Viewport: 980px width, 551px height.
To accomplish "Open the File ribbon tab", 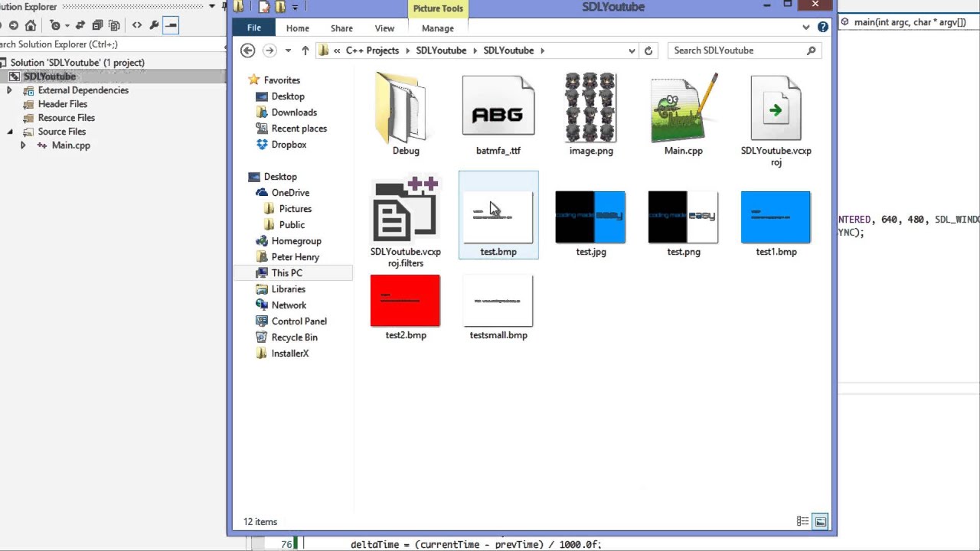I will tap(253, 28).
